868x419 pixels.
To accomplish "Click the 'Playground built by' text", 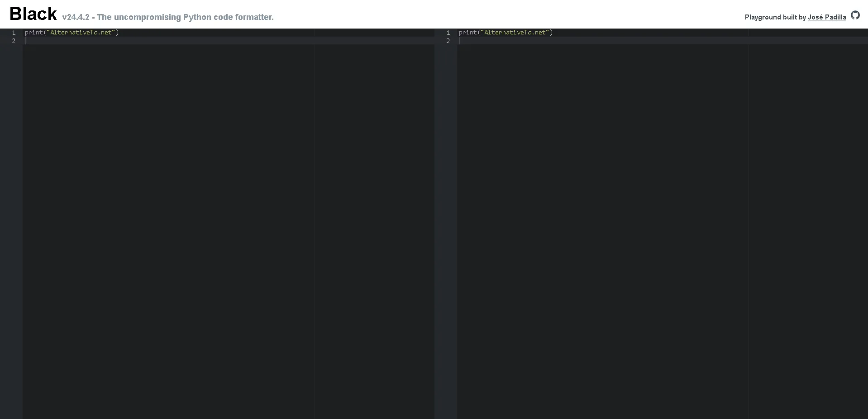I will coord(775,17).
